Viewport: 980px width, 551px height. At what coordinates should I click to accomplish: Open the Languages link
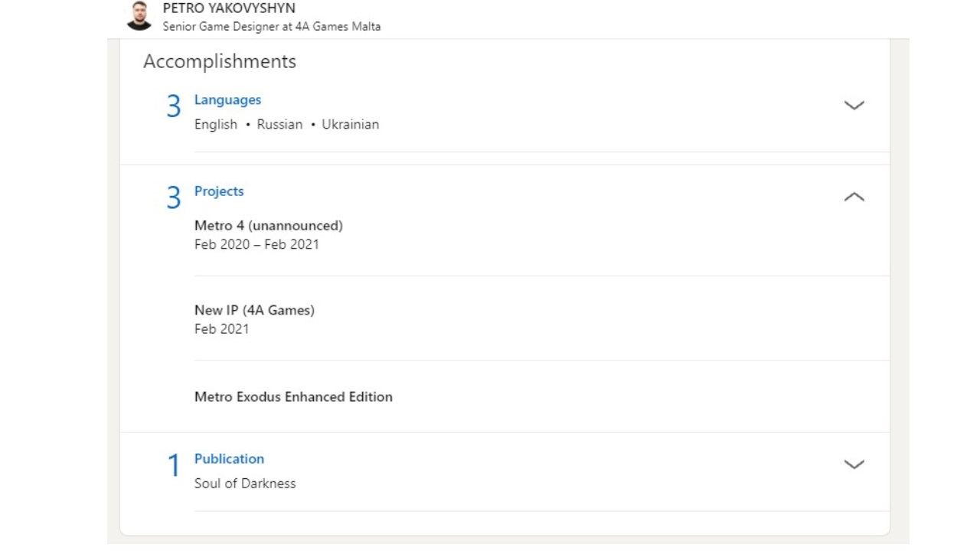pyautogui.click(x=227, y=100)
